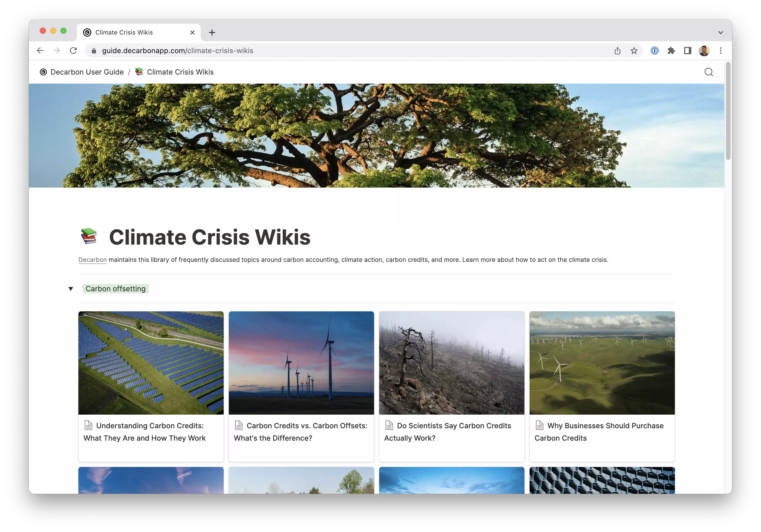761x532 pixels.
Task: Click the bookmark star icon
Action: pos(634,50)
